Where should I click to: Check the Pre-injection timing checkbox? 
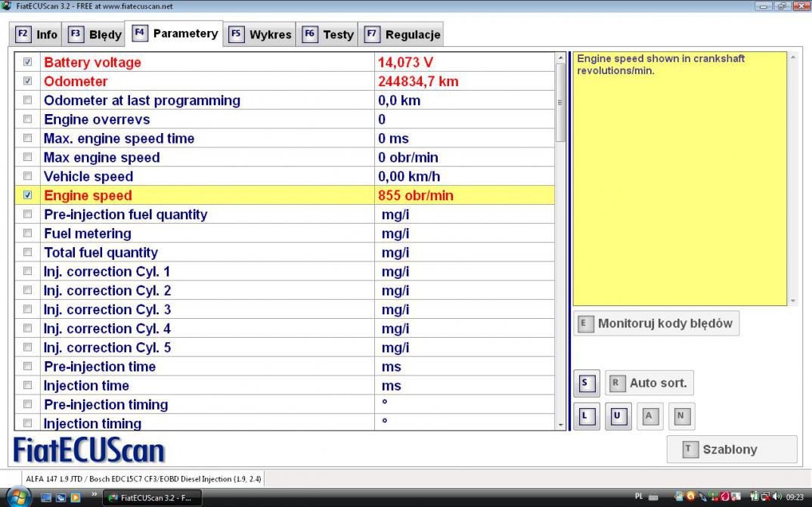coord(28,404)
